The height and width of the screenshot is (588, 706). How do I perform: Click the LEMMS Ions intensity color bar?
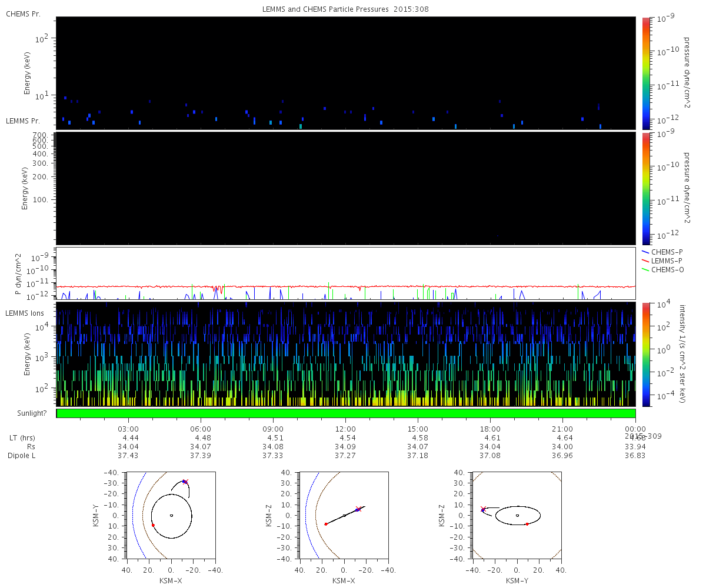pyautogui.click(x=645, y=354)
